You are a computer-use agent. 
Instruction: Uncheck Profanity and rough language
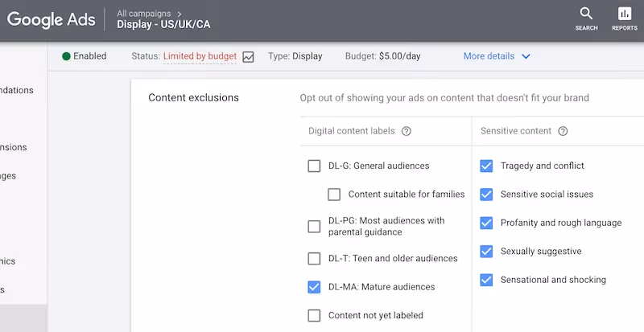click(x=486, y=223)
